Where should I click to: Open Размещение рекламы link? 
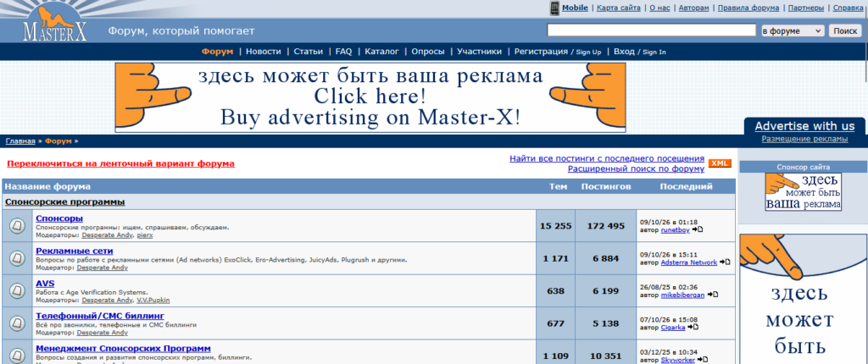tap(804, 139)
